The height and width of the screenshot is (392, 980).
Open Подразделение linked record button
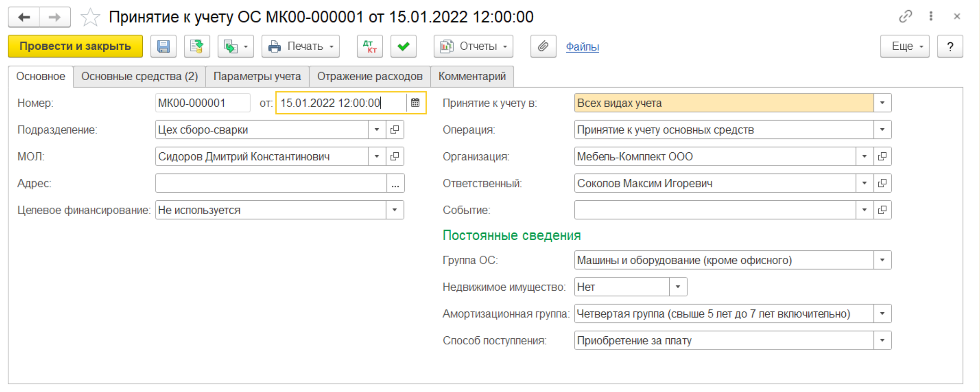click(x=395, y=130)
